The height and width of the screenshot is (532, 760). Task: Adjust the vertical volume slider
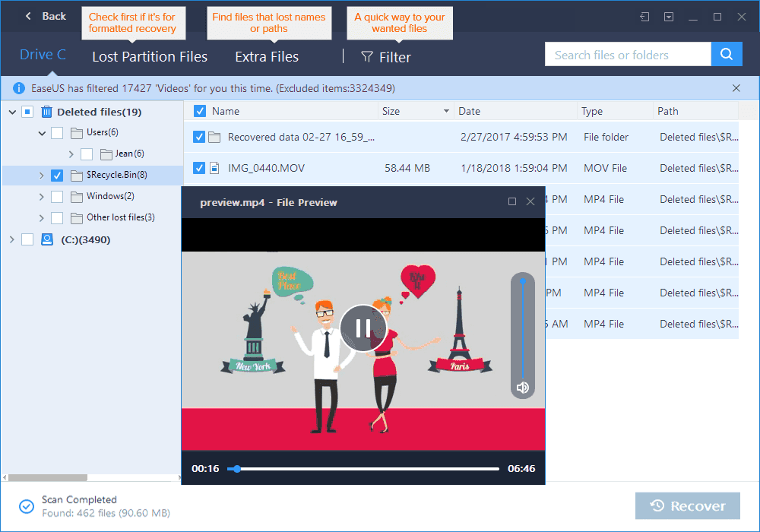pos(523,328)
